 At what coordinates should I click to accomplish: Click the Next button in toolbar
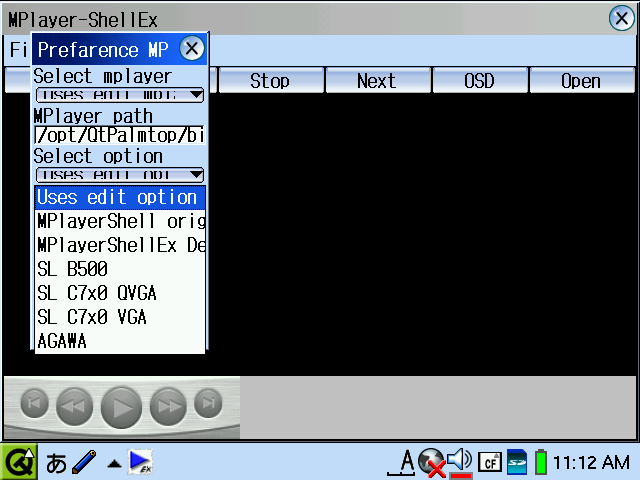pyautogui.click(x=378, y=80)
